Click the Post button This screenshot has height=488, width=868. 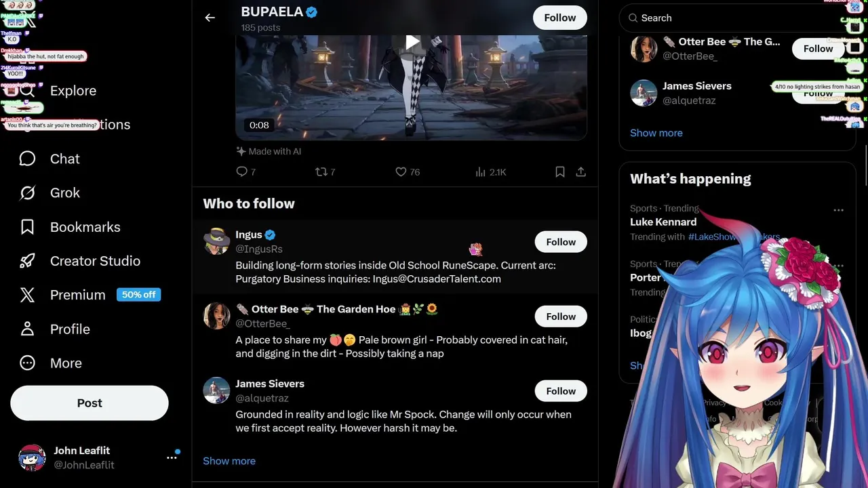tap(90, 403)
